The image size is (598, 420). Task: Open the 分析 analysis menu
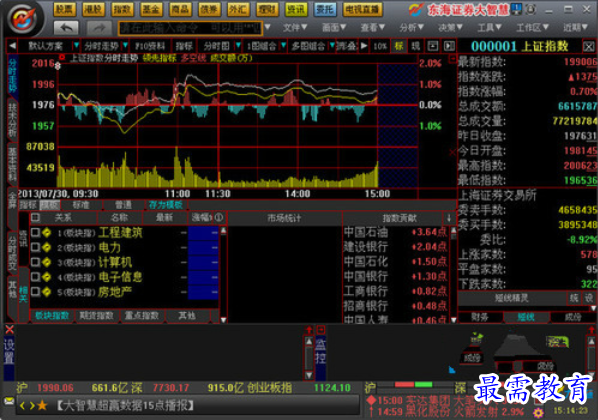point(412,27)
